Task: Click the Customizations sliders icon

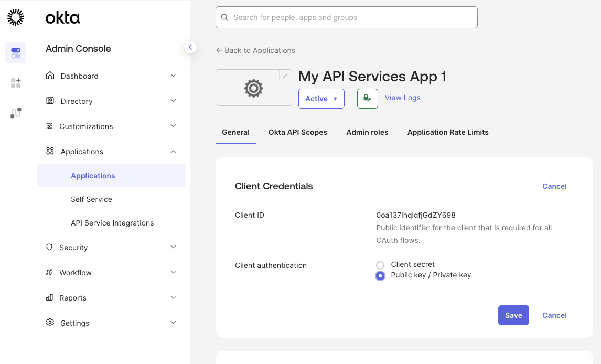Action: (49, 126)
